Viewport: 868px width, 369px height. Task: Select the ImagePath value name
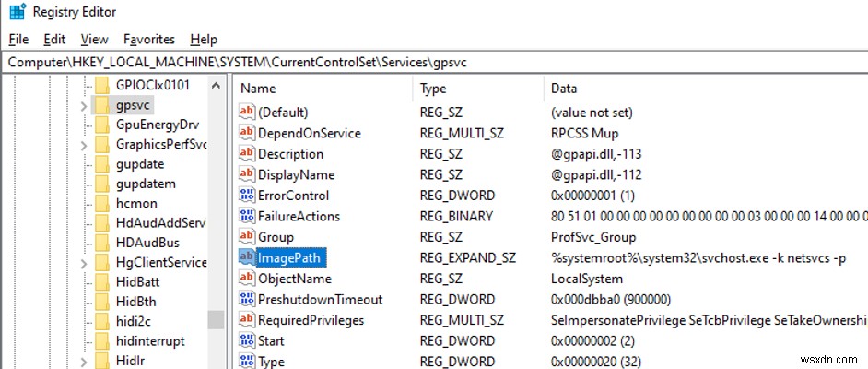[x=288, y=257]
